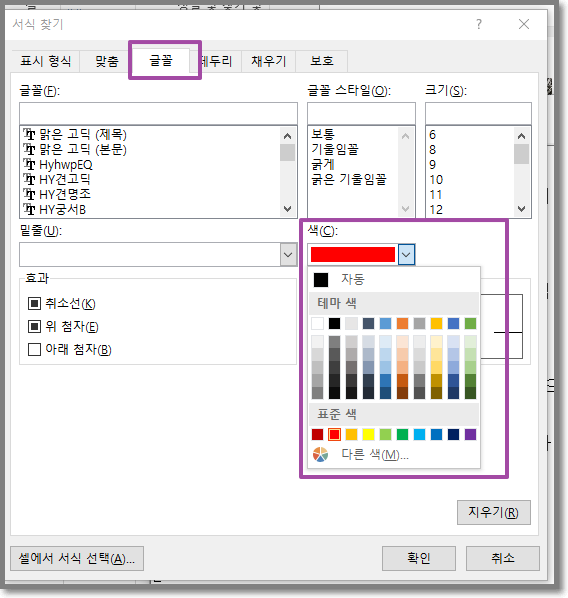Click size list scroll down arrow
The height and width of the screenshot is (598, 568).
[521, 209]
